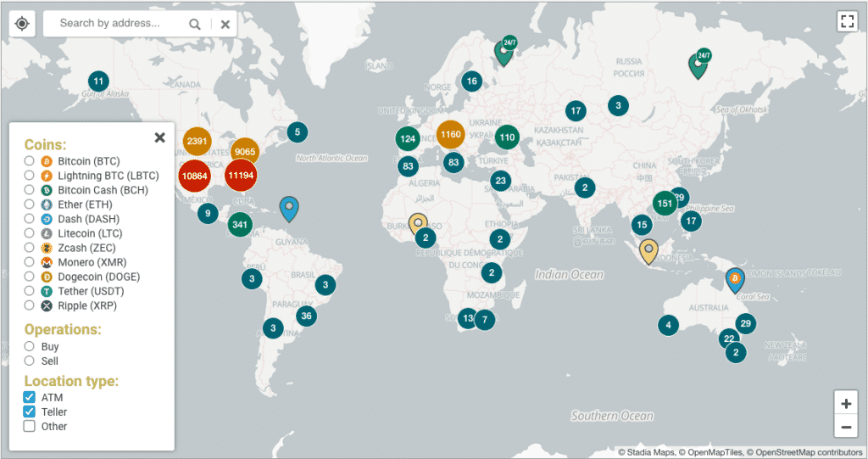Open the cluster of 7 in South Africa
The height and width of the screenshot is (459, 868).
click(485, 319)
